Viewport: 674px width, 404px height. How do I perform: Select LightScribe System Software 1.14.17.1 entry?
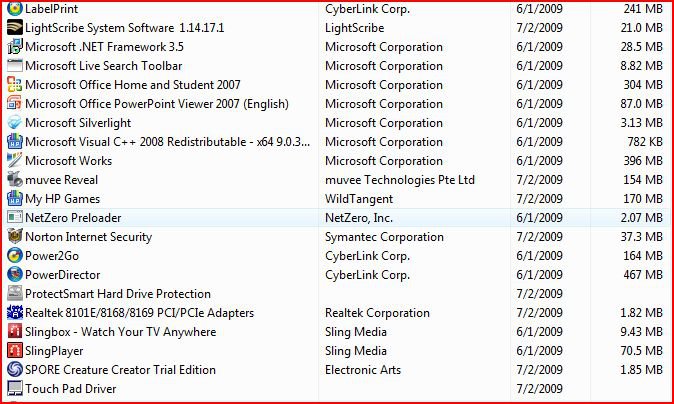(125, 28)
